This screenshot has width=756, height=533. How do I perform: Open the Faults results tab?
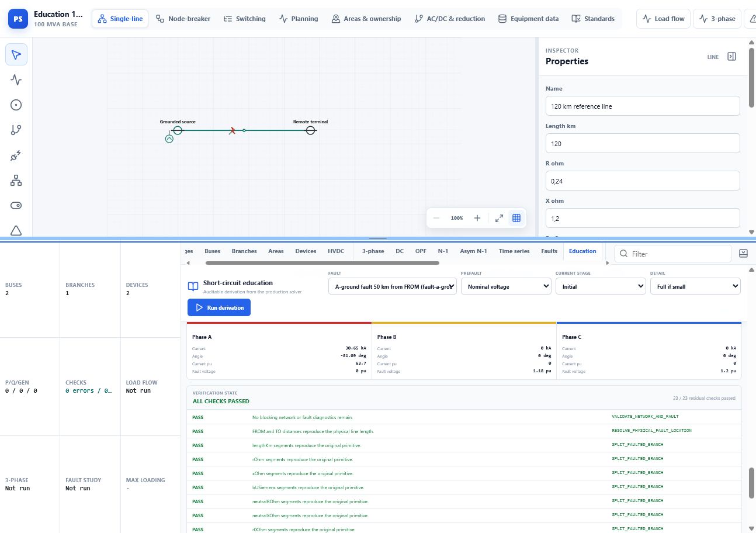tap(549, 251)
